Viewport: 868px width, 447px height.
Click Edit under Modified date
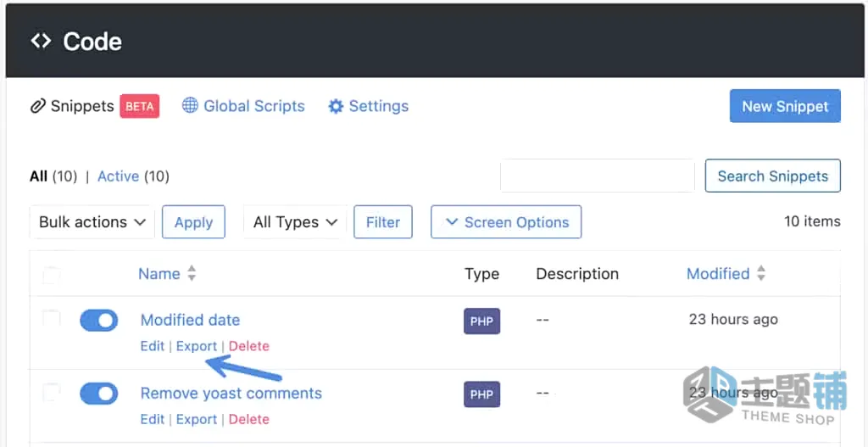pos(153,346)
